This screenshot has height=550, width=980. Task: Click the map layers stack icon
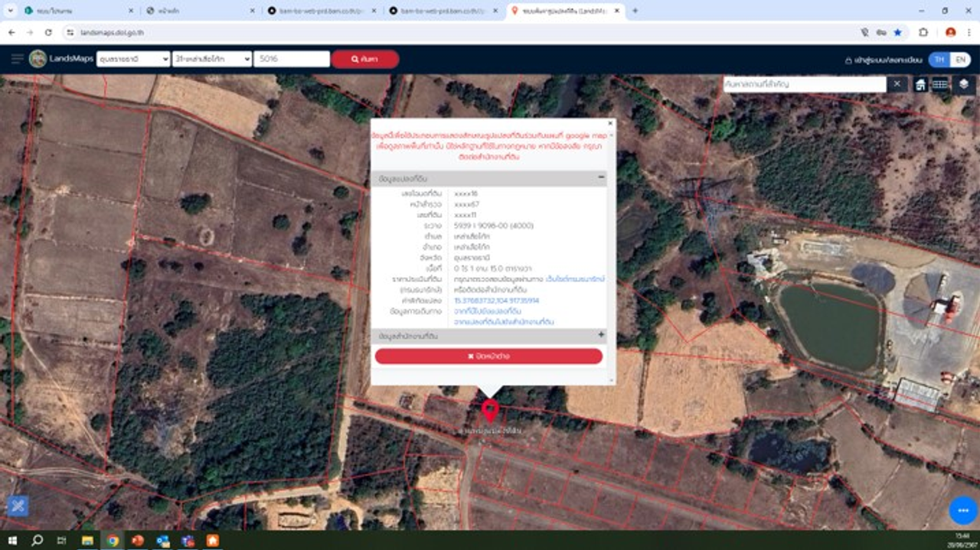(963, 84)
